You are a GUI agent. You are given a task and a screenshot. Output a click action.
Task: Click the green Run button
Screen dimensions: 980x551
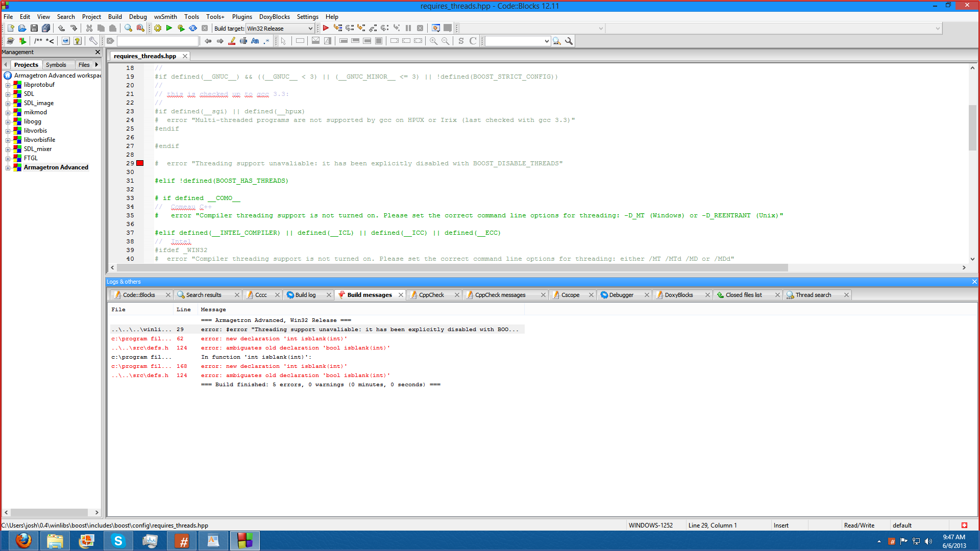coord(169,29)
